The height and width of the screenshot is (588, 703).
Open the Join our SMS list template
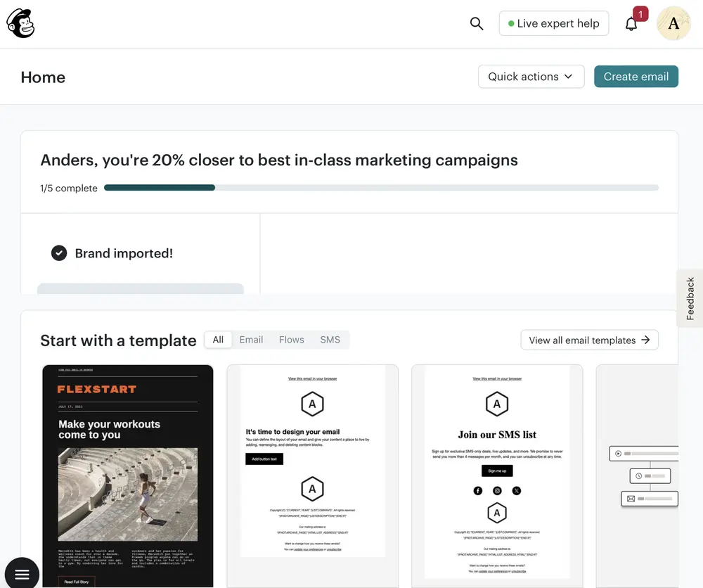coord(497,476)
